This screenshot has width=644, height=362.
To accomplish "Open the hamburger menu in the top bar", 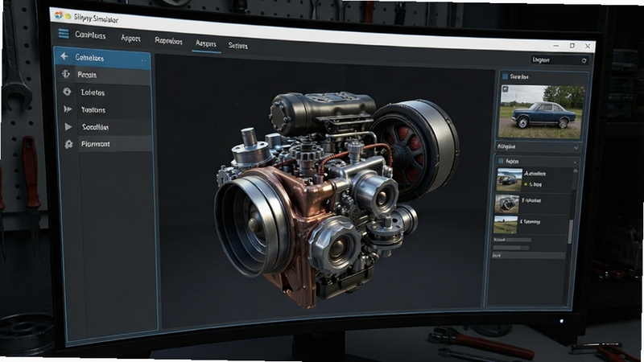I will [64, 33].
